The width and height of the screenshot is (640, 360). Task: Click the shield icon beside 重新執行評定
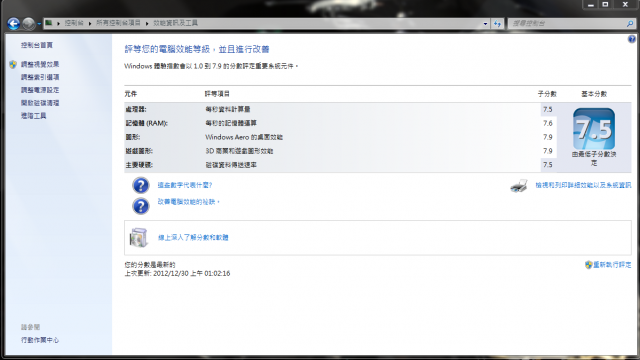pos(589,265)
